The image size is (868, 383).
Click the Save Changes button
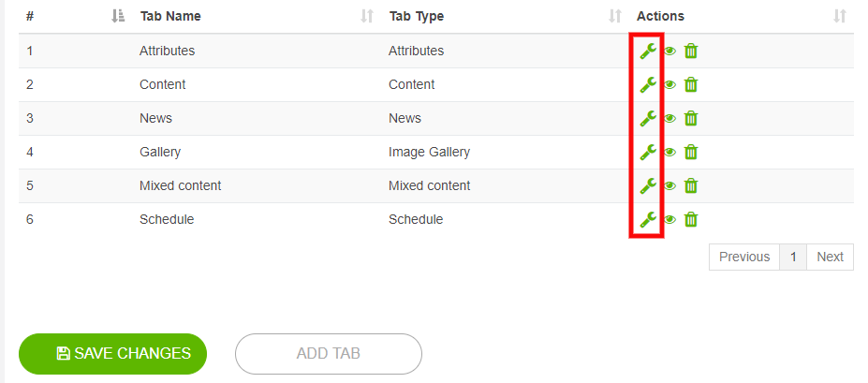point(113,354)
